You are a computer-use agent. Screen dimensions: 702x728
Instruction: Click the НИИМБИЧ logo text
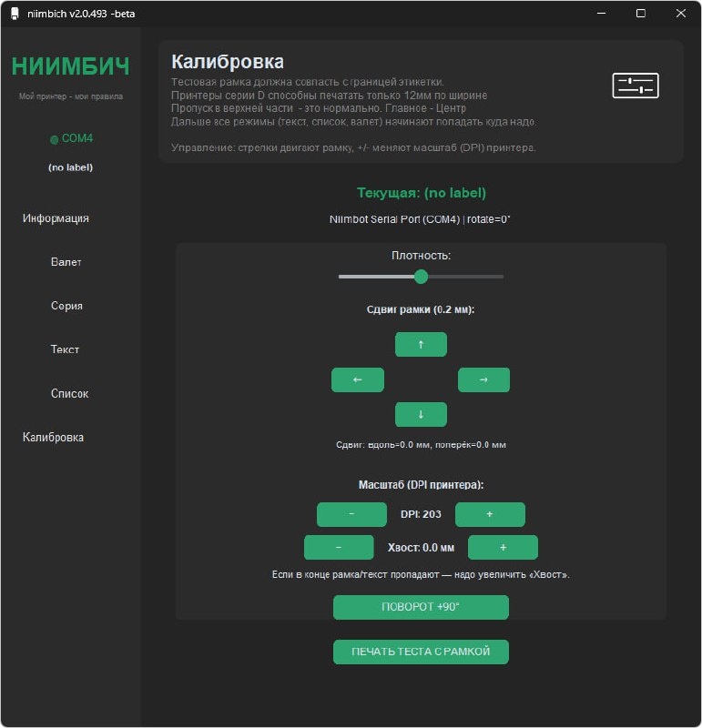[71, 66]
